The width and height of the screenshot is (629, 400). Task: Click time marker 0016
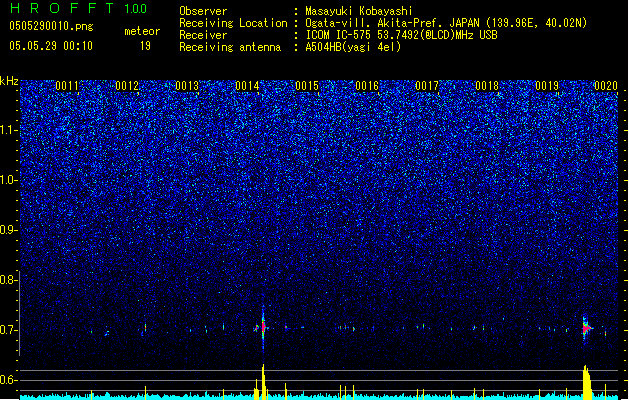coord(367,86)
